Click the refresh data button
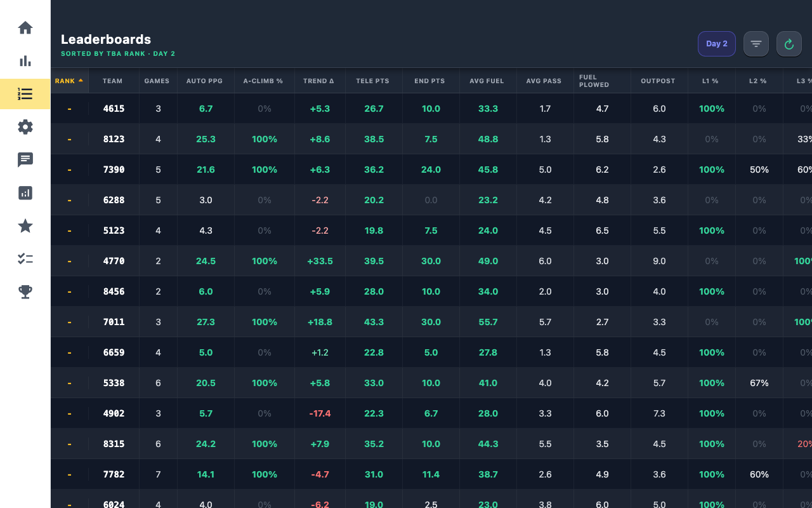 (789, 44)
